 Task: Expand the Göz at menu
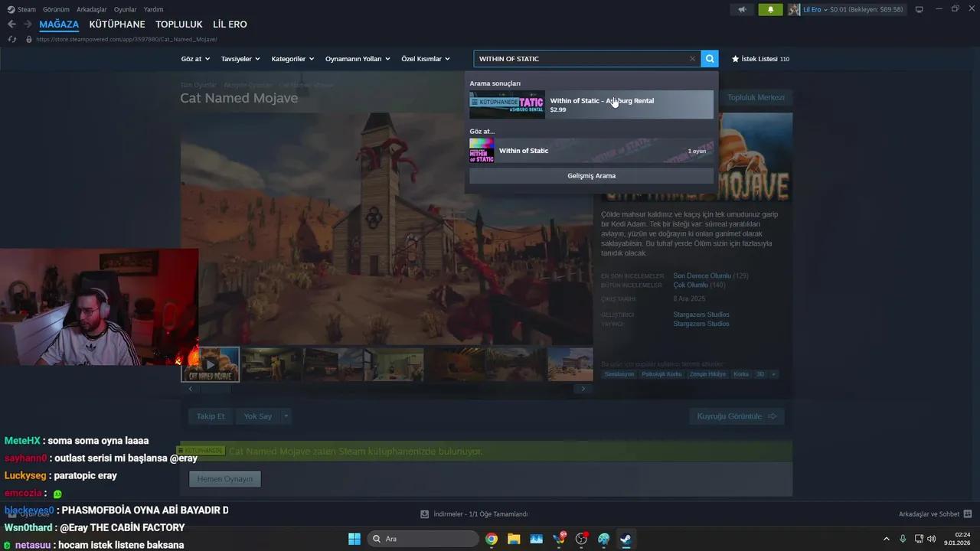195,59
